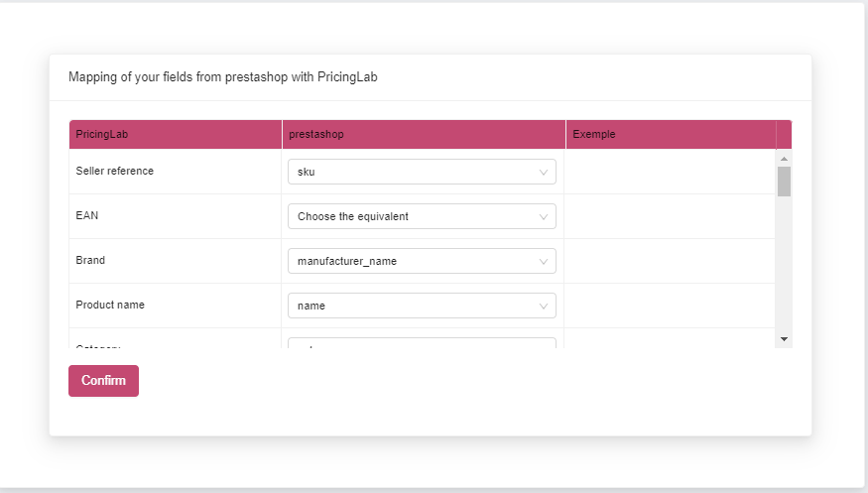
Task: Open the 'Choose the equivalent' dropdown
Action: [422, 217]
